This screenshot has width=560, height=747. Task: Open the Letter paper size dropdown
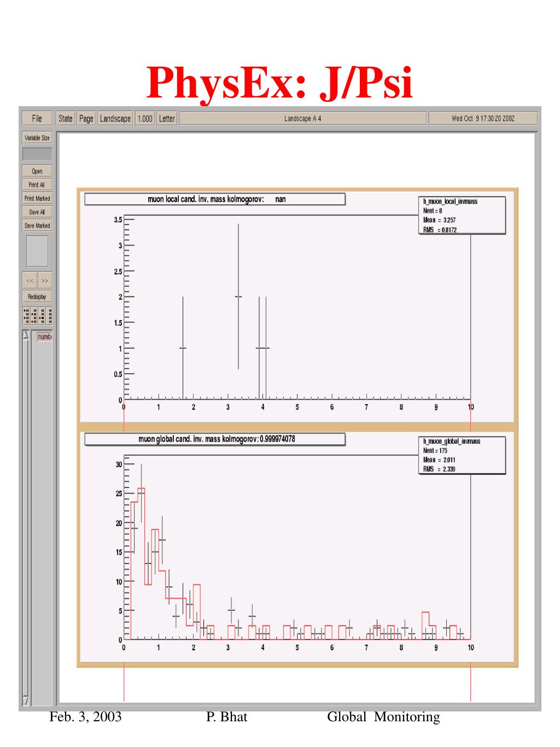167,118
